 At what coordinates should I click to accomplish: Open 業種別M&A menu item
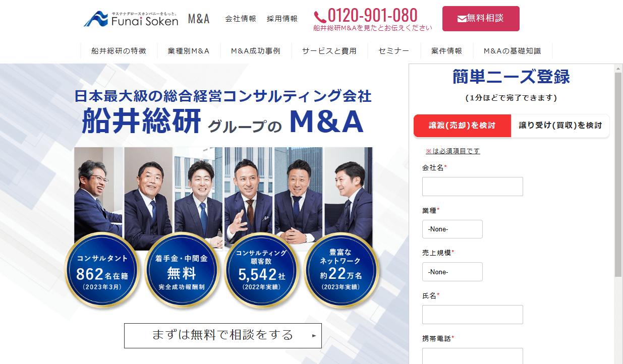click(189, 51)
